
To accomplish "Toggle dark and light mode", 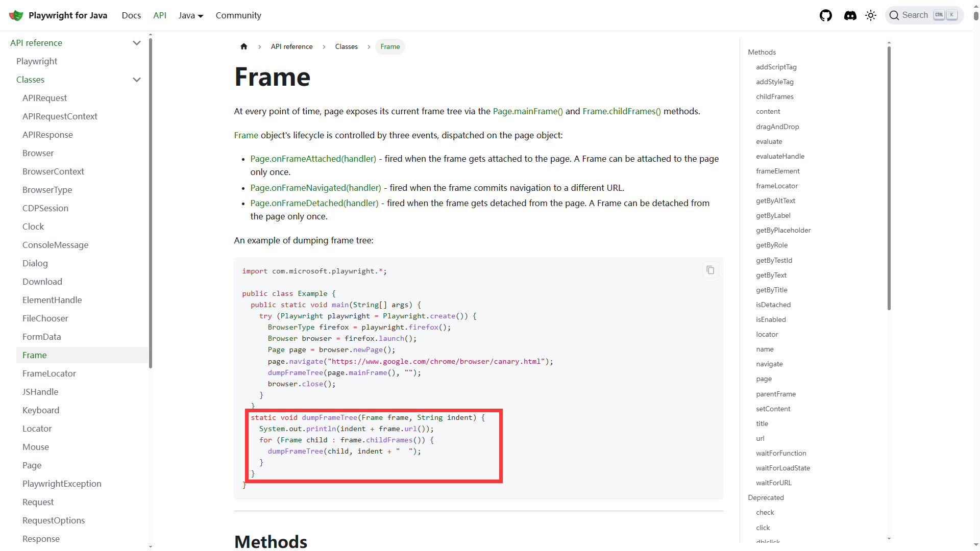I will click(871, 15).
